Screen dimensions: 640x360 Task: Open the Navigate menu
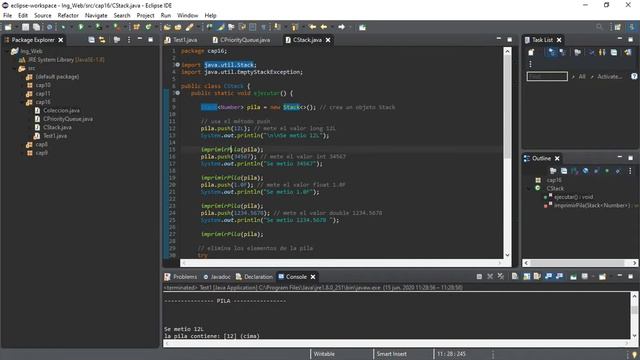(96, 16)
